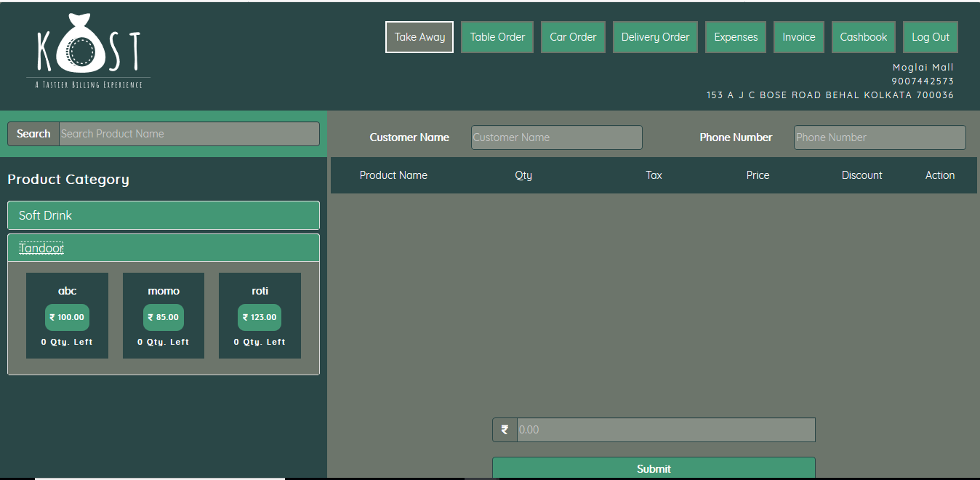Click the Phone Number input field
Image resolution: width=980 pixels, height=480 pixels.
pos(880,137)
